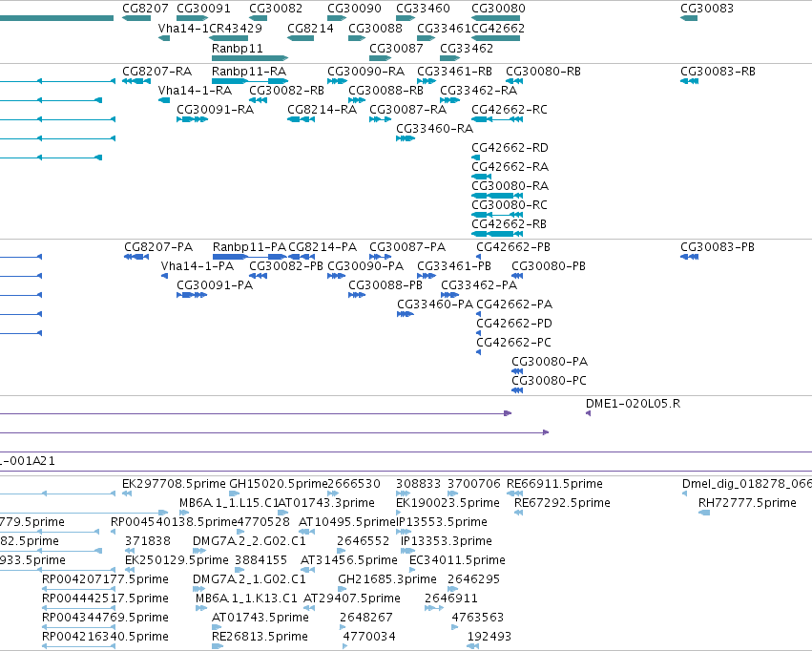This screenshot has height=651, width=812.
Task: Click the CG33461-RB transcript
Action: coord(427,81)
